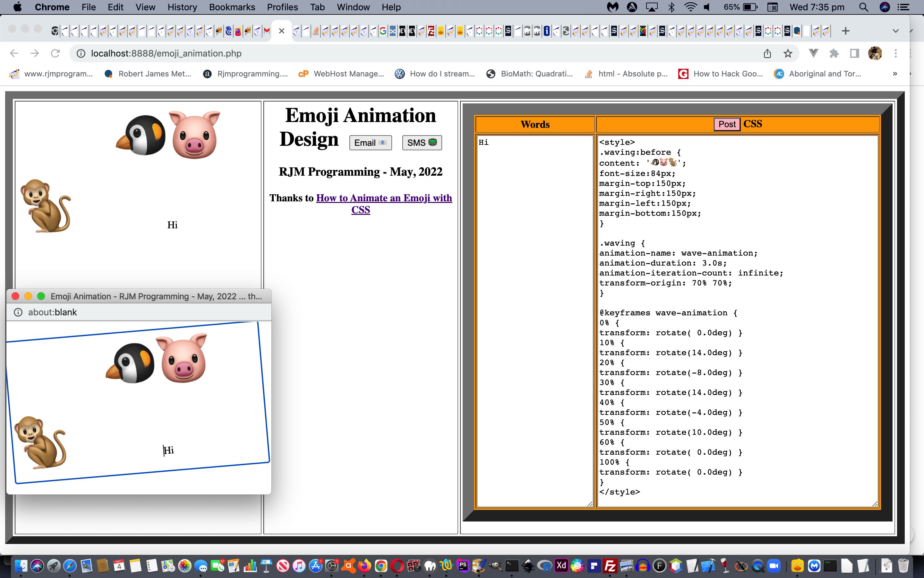924x578 pixels.
Task: Open the Bookmarks menu
Action: [232, 7]
